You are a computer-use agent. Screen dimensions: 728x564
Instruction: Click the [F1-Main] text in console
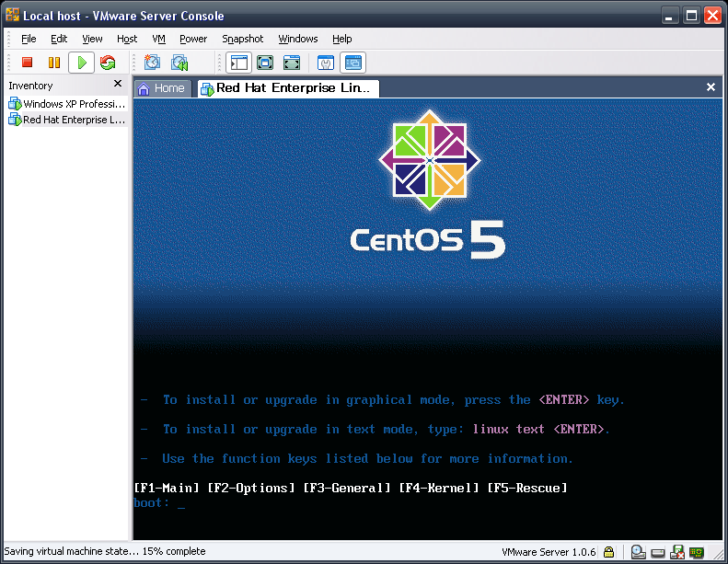pyautogui.click(x=167, y=488)
